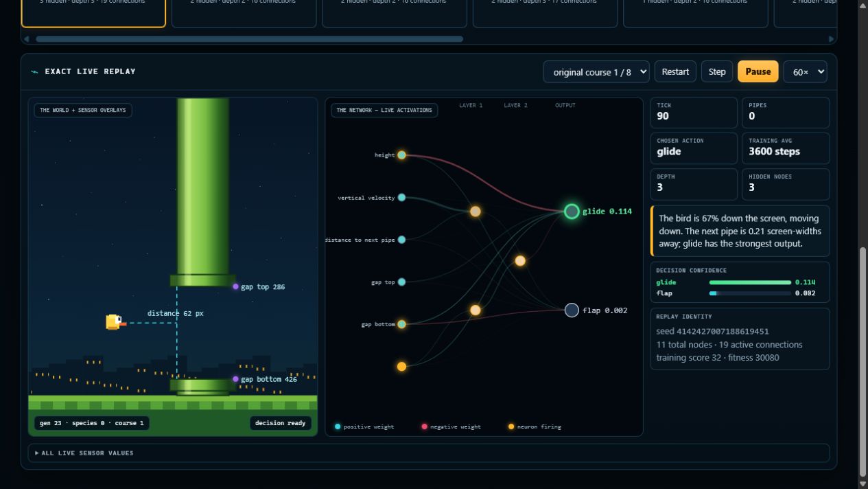Open the 60× speed dropdown
The image size is (868, 489).
(805, 71)
